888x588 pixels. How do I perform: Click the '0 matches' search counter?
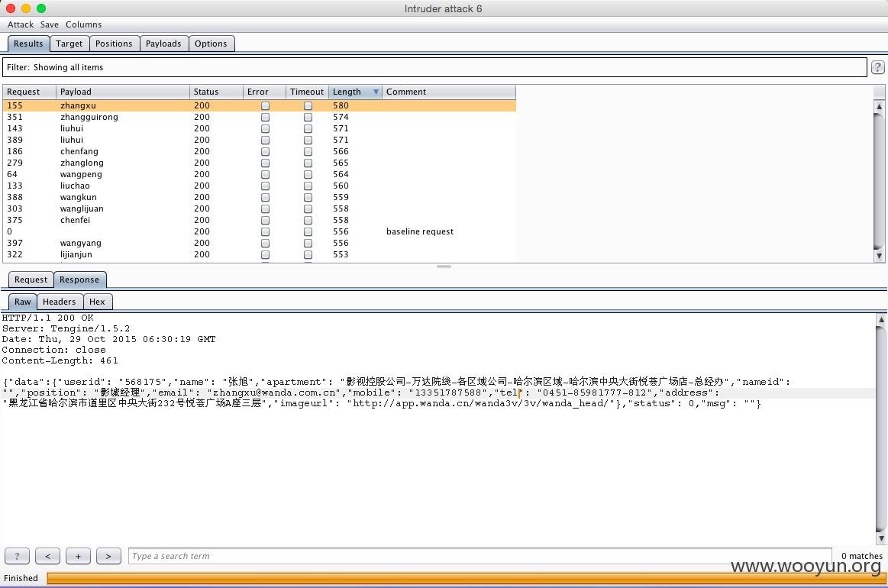pyautogui.click(x=861, y=556)
